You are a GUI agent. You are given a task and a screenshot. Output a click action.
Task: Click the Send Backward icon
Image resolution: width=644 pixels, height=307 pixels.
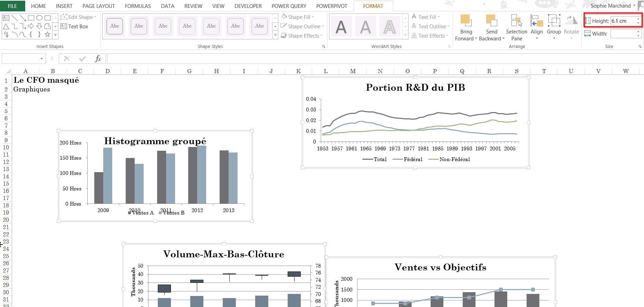[491, 21]
